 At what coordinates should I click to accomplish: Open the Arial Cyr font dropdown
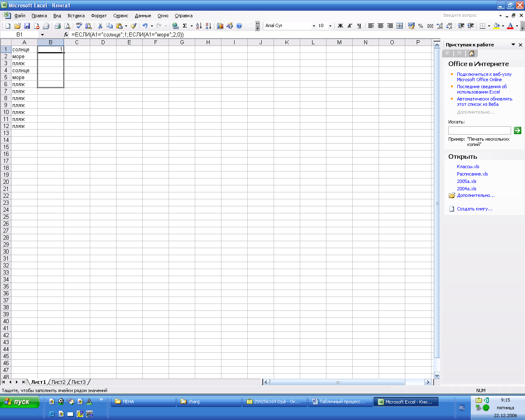pos(314,26)
